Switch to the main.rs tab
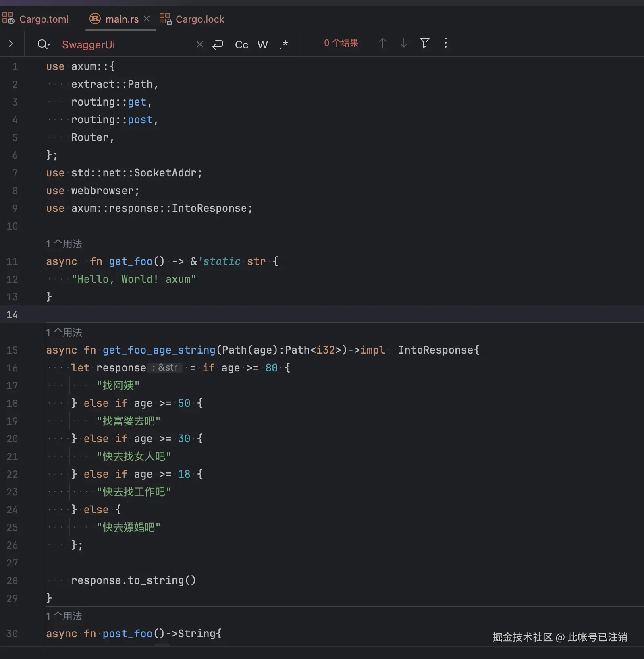Viewport: 644px width, 659px height. (x=122, y=19)
